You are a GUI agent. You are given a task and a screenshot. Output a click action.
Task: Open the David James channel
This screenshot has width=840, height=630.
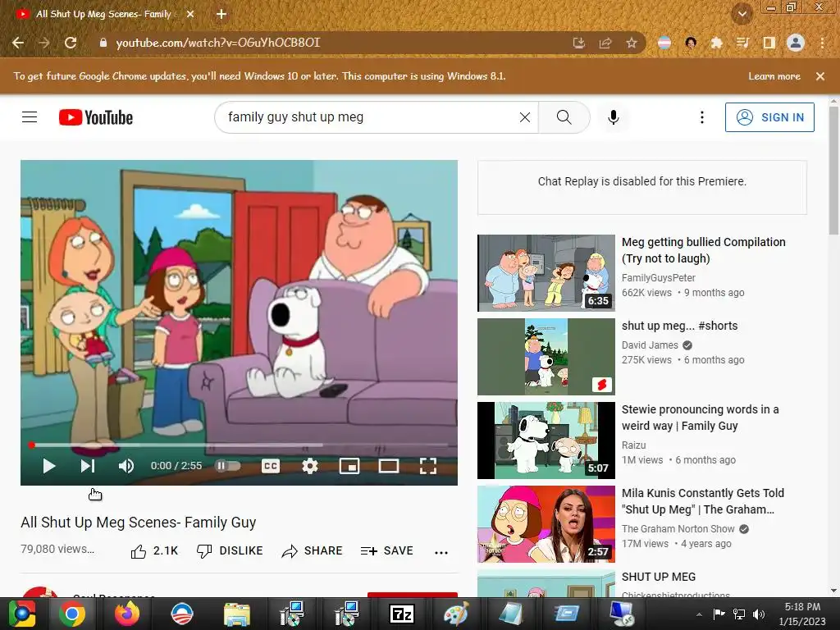click(x=650, y=345)
